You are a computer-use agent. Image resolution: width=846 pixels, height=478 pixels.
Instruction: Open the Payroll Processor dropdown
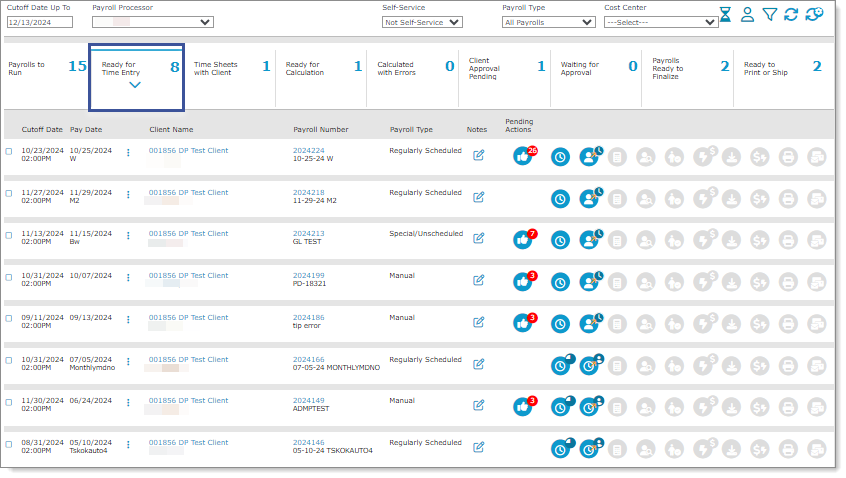tap(153, 22)
